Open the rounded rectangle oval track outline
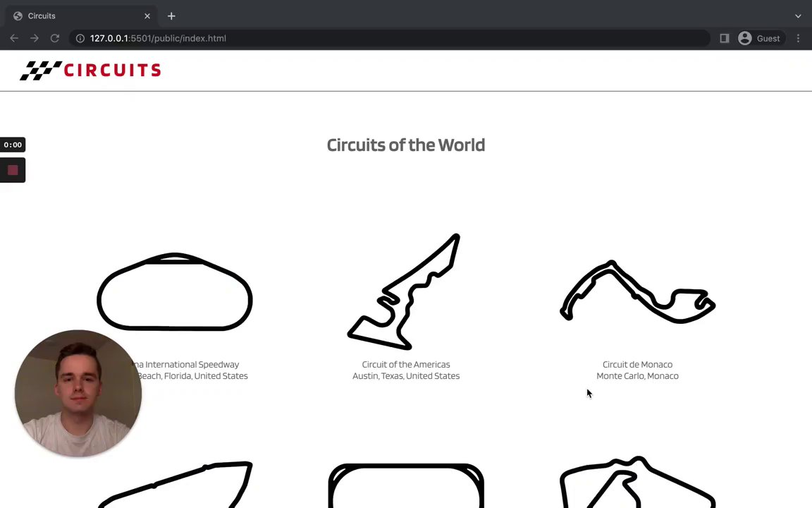 [406, 485]
